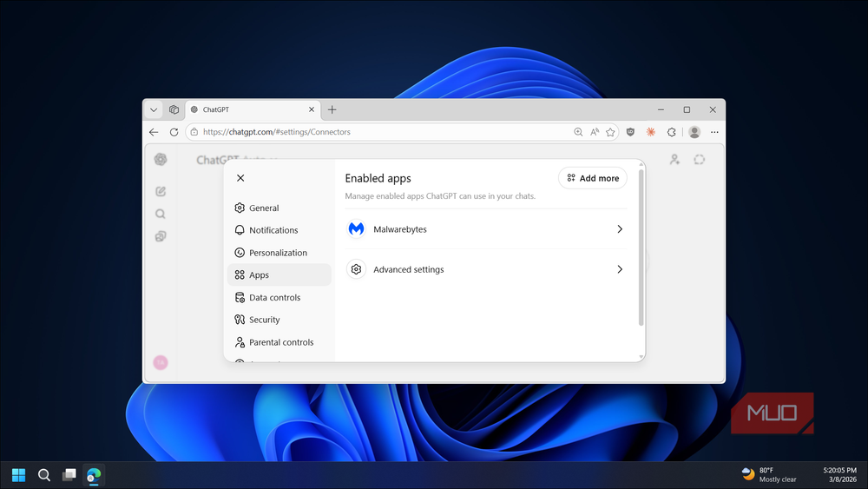The image size is (868, 489).
Task: Open Parental controls settings section
Action: pyautogui.click(x=279, y=342)
